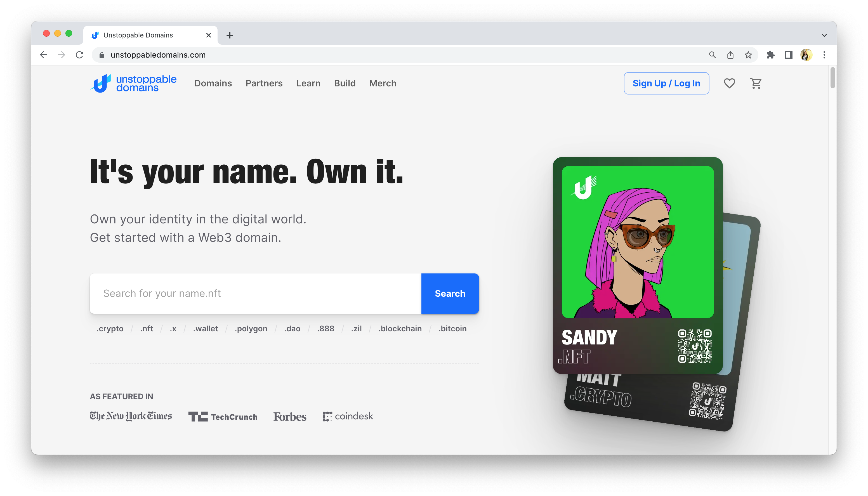Open a new browser tab

pyautogui.click(x=230, y=35)
